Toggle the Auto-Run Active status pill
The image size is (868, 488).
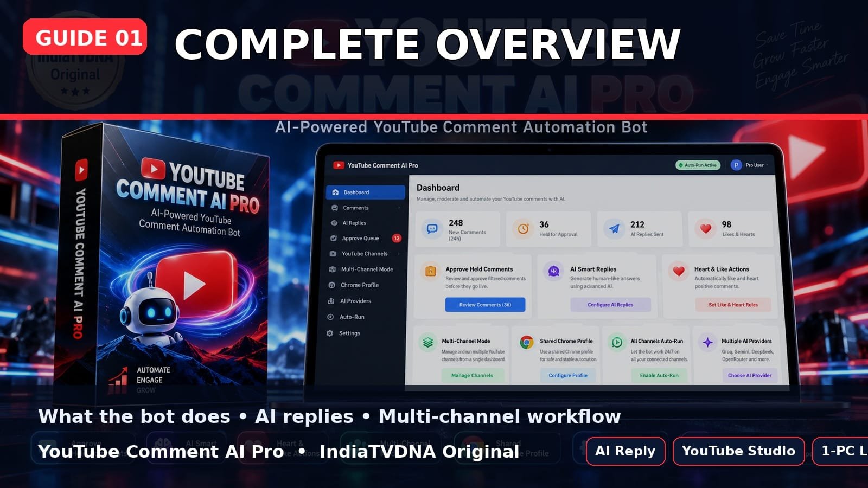(x=698, y=165)
